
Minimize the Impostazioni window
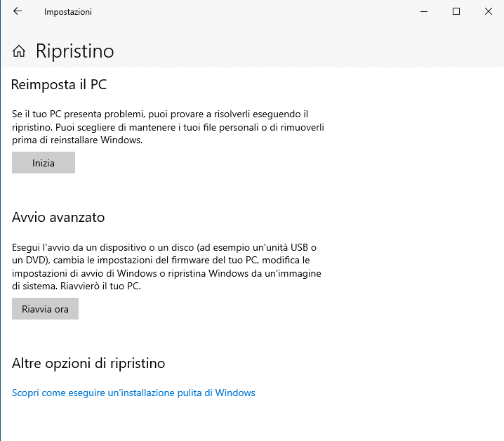pyautogui.click(x=423, y=11)
